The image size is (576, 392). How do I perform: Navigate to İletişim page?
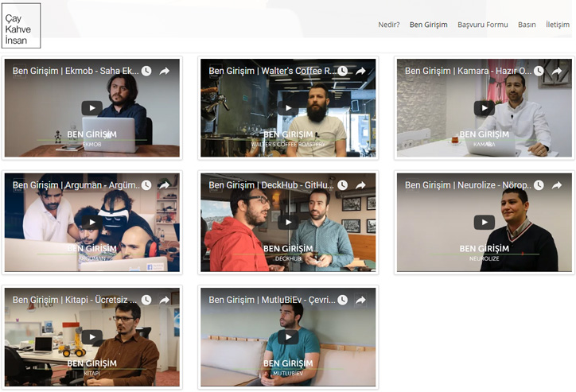pyautogui.click(x=558, y=25)
